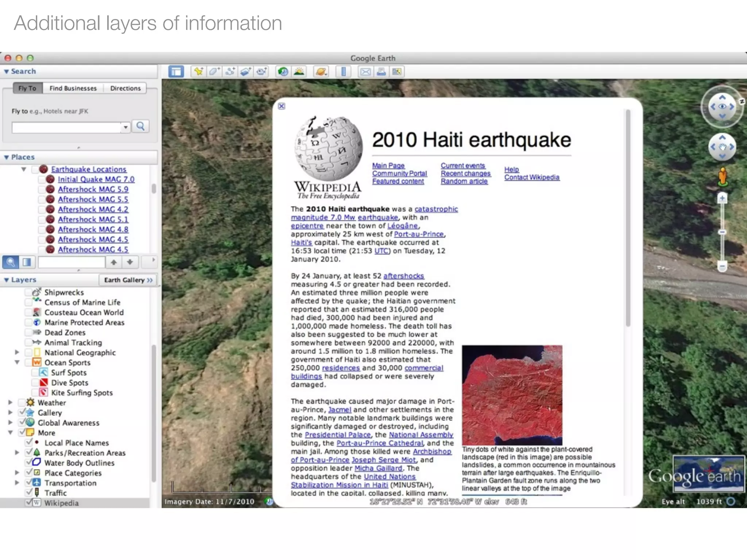The height and width of the screenshot is (560, 747).
Task: Click the zoom in plus button
Action: 722,198
